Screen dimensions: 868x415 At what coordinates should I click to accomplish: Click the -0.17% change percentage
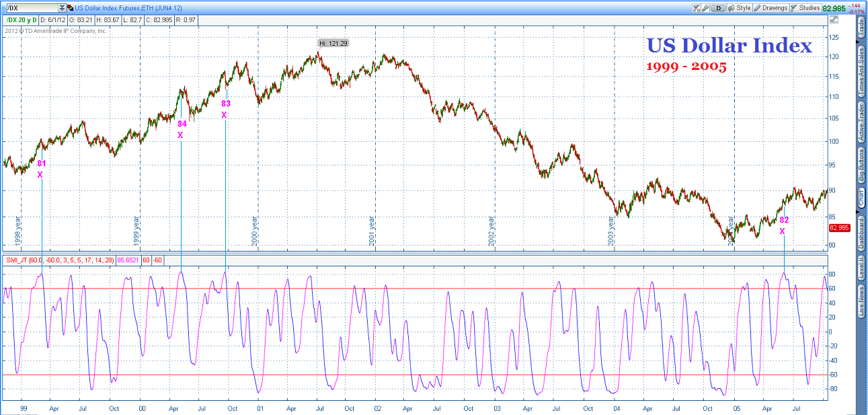coord(856,11)
